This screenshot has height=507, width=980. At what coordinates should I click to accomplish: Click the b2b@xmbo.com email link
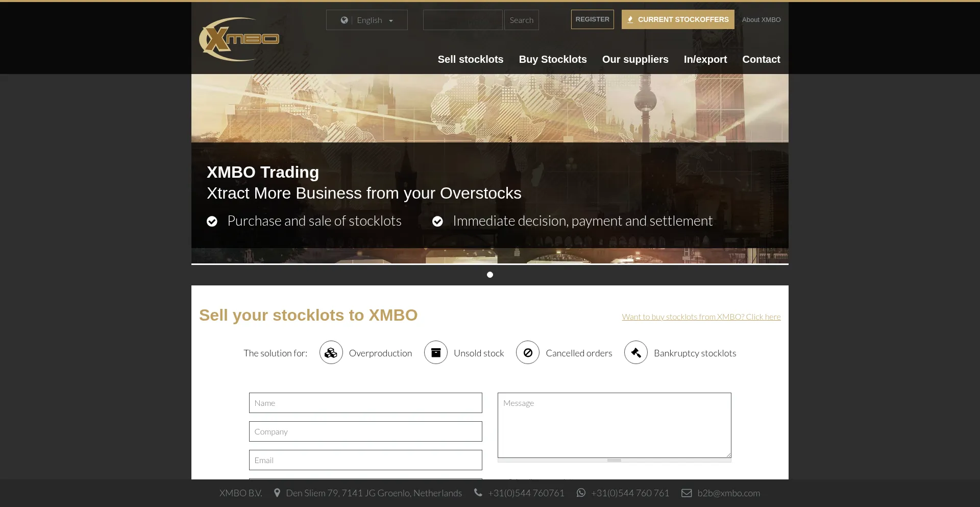(x=729, y=493)
